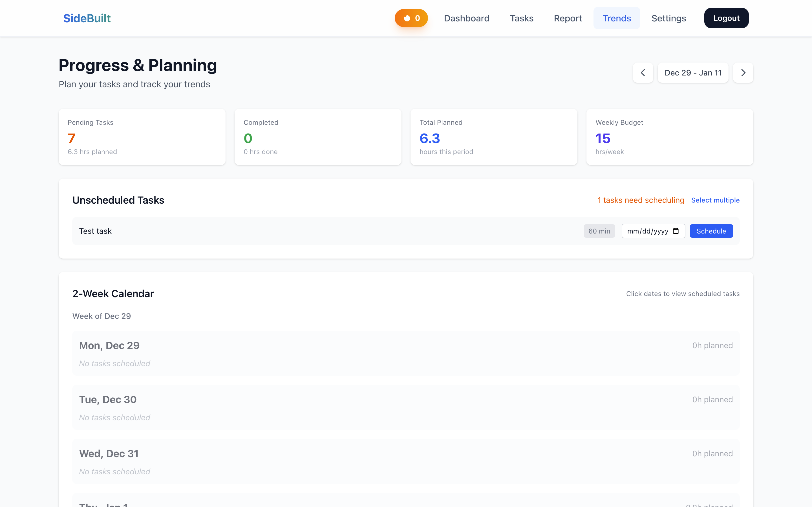Select the Trends tab
Image resolution: width=812 pixels, height=507 pixels.
617,18
